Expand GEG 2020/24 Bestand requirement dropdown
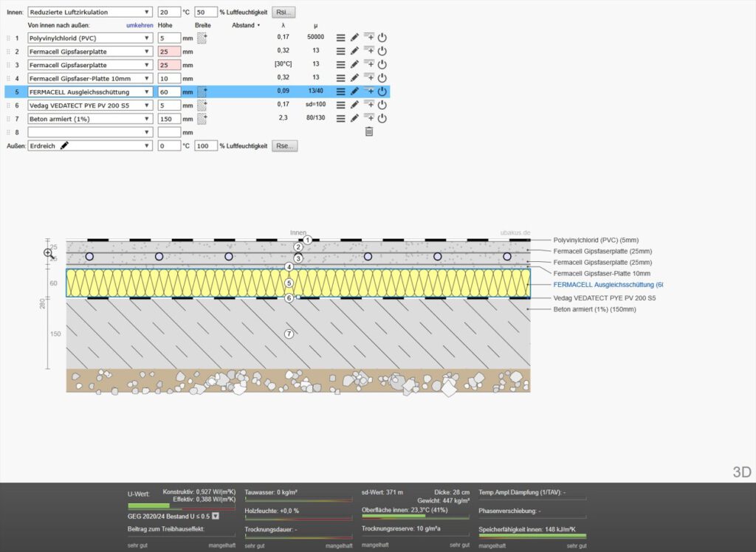 pyautogui.click(x=216, y=516)
